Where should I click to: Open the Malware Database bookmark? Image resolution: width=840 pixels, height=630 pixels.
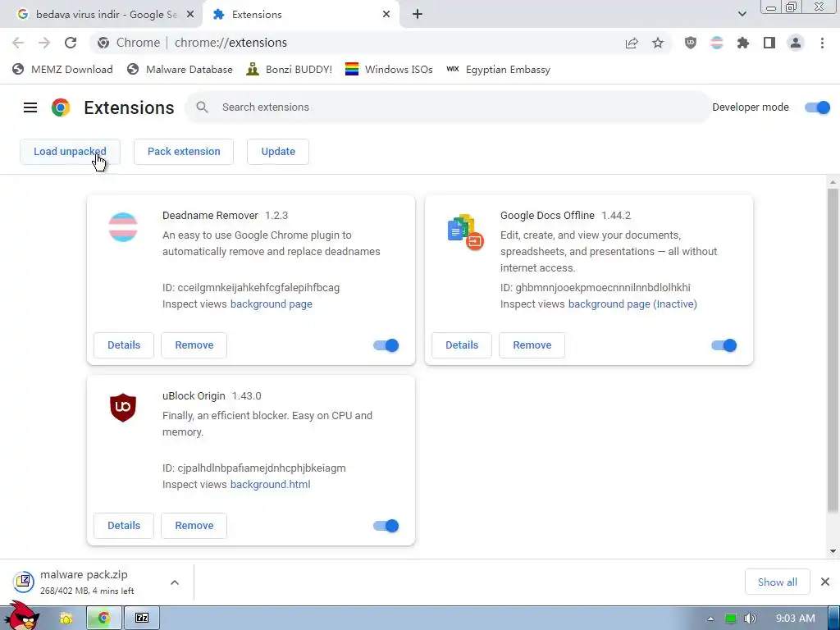[x=180, y=70]
